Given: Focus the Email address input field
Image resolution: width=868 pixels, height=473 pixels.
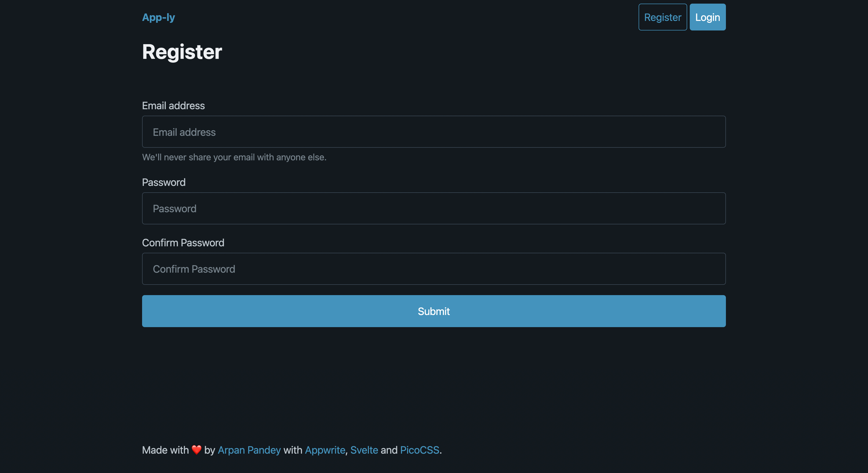Looking at the screenshot, I should coord(434,132).
